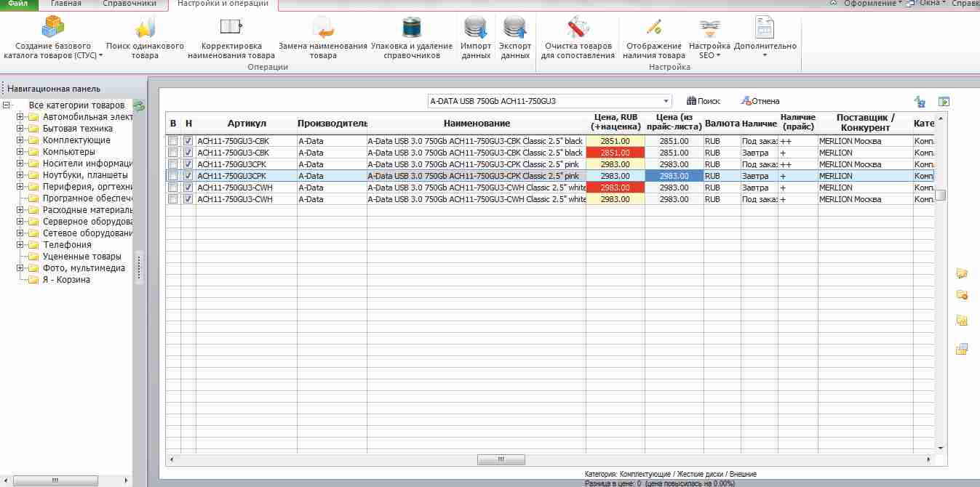The width and height of the screenshot is (980, 487).
Task: Click Импорт данных ribbon icon
Action: pyautogui.click(x=476, y=36)
